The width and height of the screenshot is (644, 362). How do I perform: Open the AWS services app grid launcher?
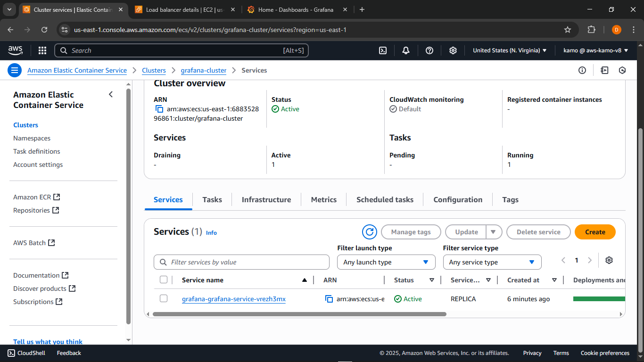42,50
